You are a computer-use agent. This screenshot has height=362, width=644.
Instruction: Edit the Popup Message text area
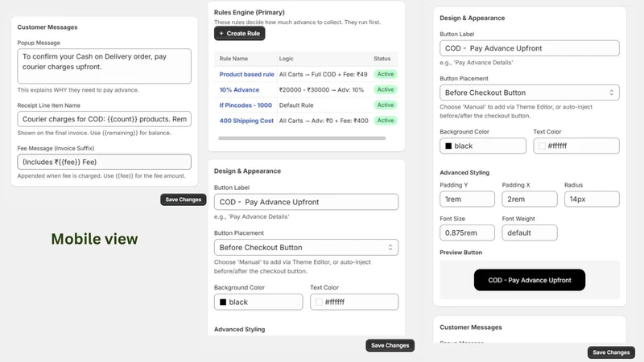click(x=105, y=66)
